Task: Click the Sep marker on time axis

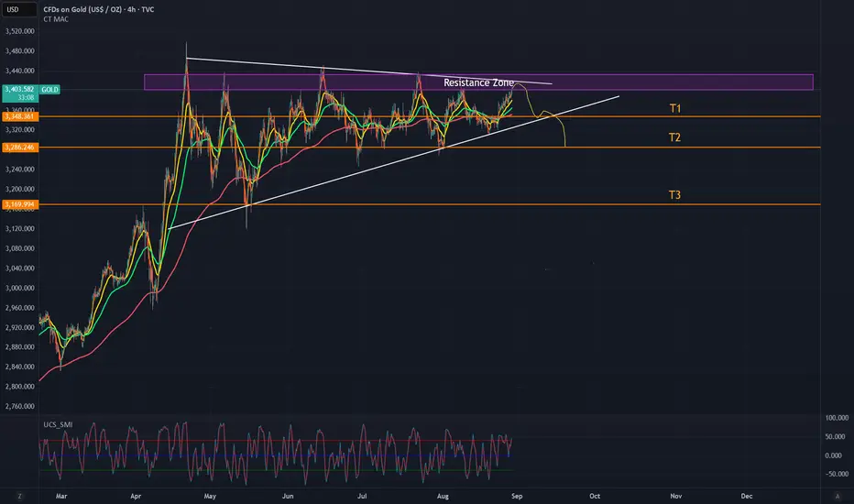Action: 517,496
